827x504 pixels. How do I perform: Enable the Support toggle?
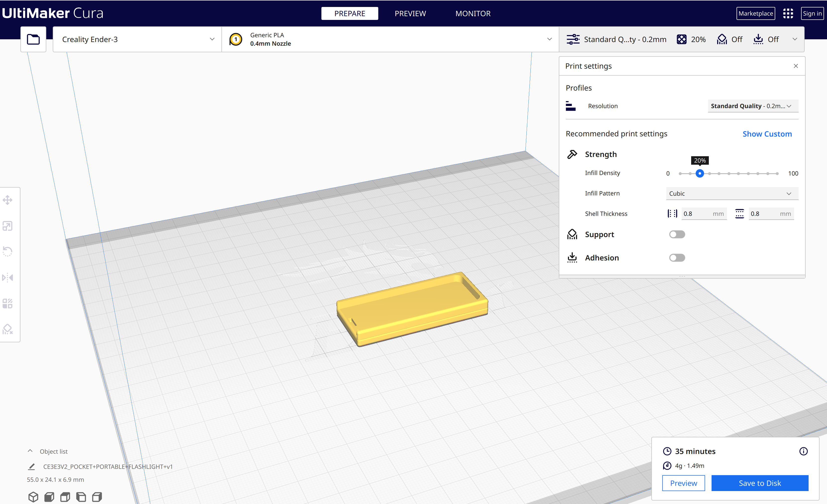pyautogui.click(x=677, y=234)
